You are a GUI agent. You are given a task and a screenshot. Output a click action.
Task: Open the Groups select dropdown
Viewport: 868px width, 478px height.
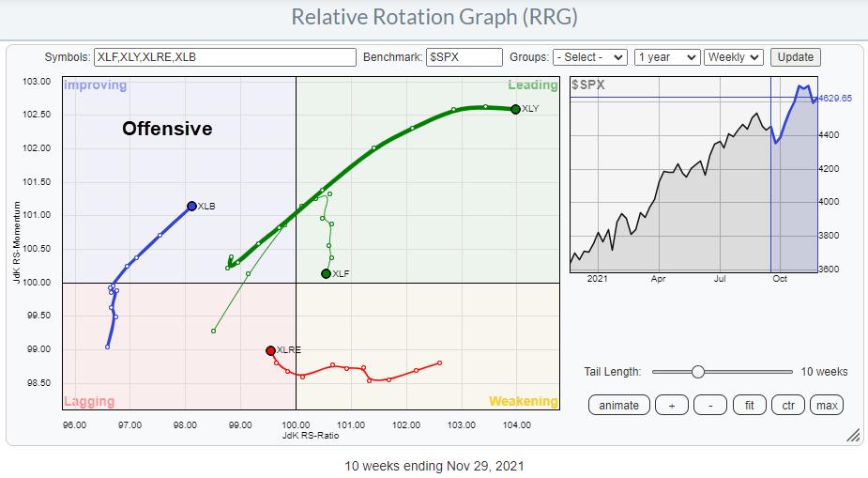click(589, 57)
